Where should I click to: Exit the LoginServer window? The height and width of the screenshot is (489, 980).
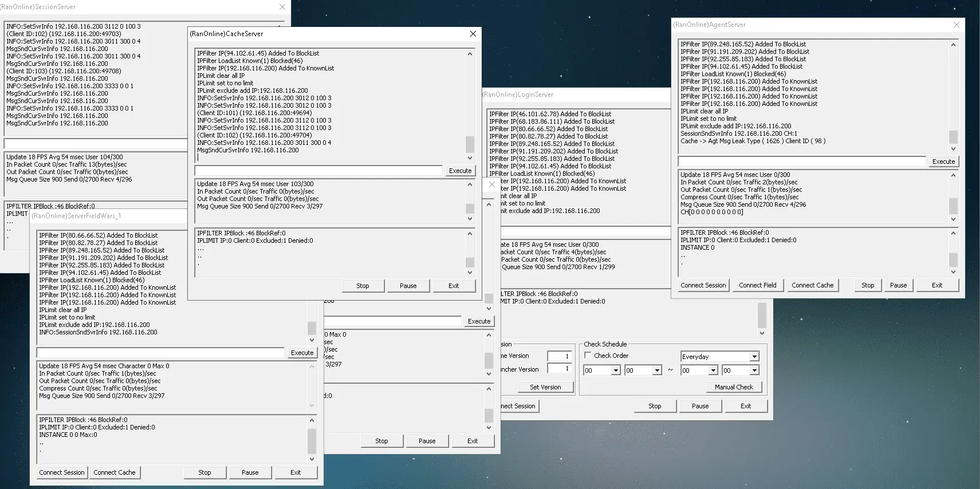746,406
